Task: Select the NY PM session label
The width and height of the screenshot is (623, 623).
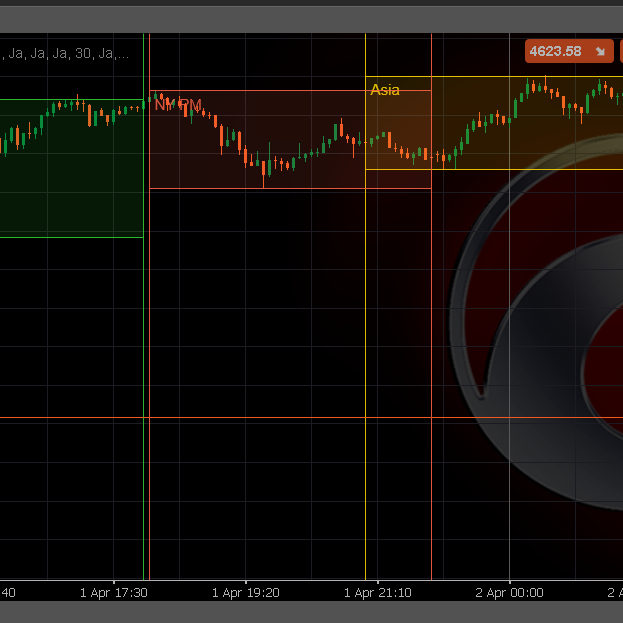Action: (x=178, y=104)
